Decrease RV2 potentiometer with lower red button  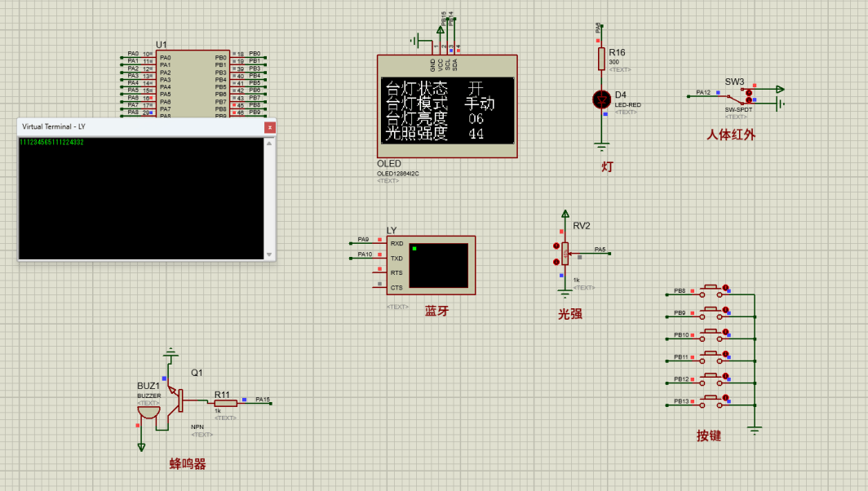[556, 262]
